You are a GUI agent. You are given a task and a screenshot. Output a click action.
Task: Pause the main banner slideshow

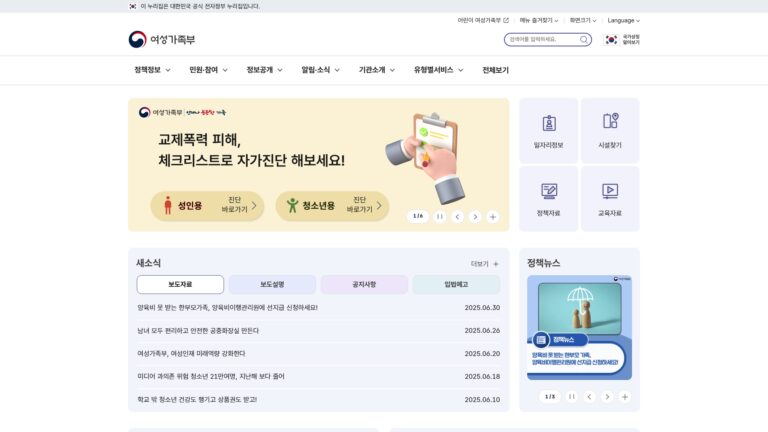[x=440, y=216]
